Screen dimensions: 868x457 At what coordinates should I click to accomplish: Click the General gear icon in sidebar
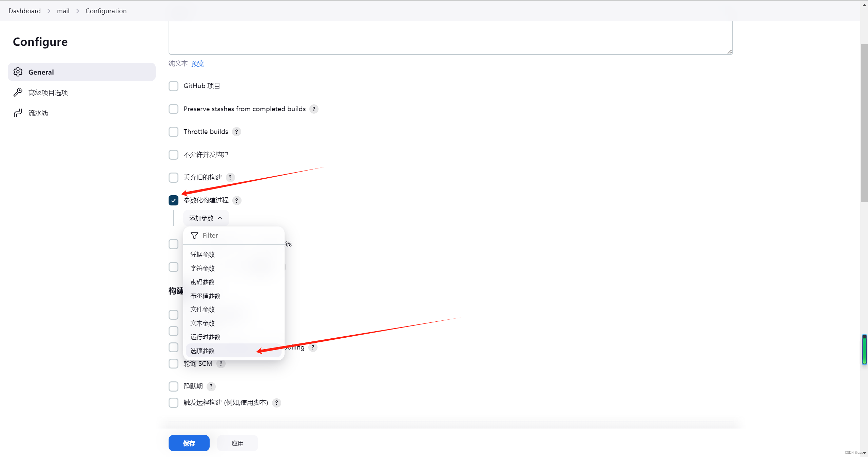[18, 72]
